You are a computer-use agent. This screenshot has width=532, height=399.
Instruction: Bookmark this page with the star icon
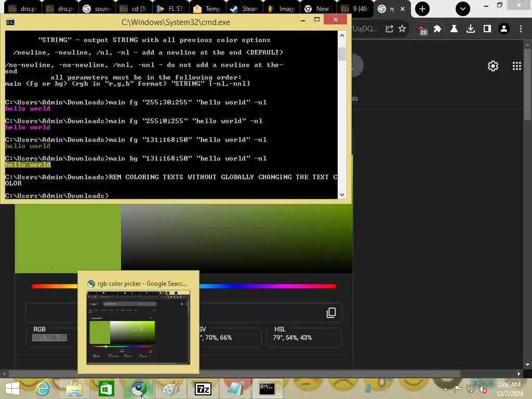(x=402, y=29)
